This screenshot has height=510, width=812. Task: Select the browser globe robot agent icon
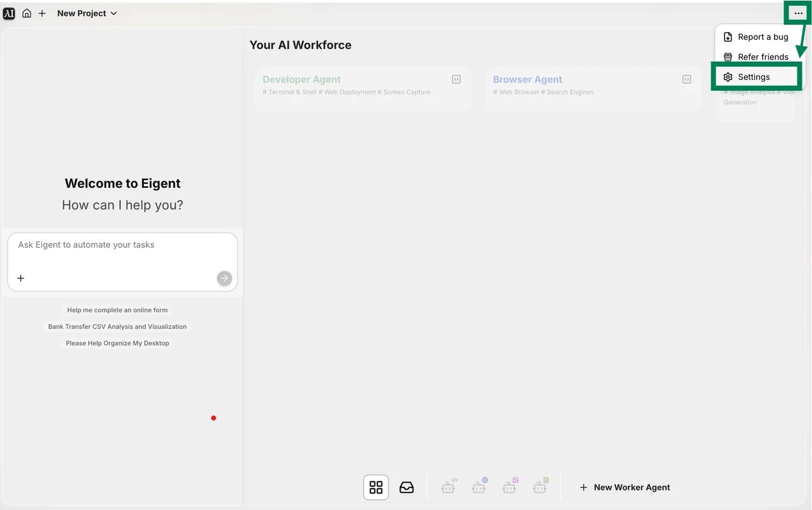[x=479, y=486]
